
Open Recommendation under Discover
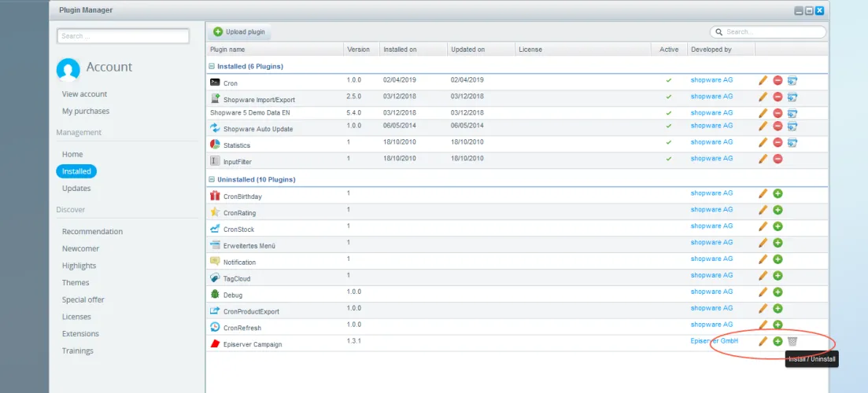click(92, 232)
